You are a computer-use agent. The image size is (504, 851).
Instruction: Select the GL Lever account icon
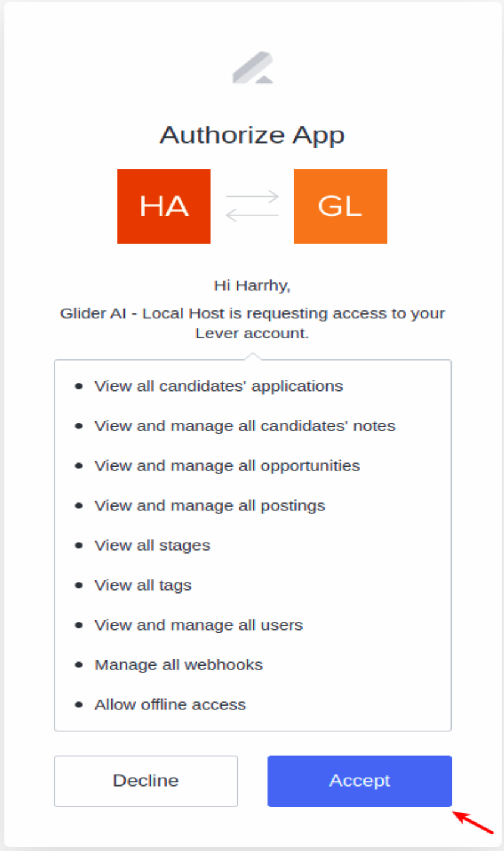pyautogui.click(x=340, y=206)
